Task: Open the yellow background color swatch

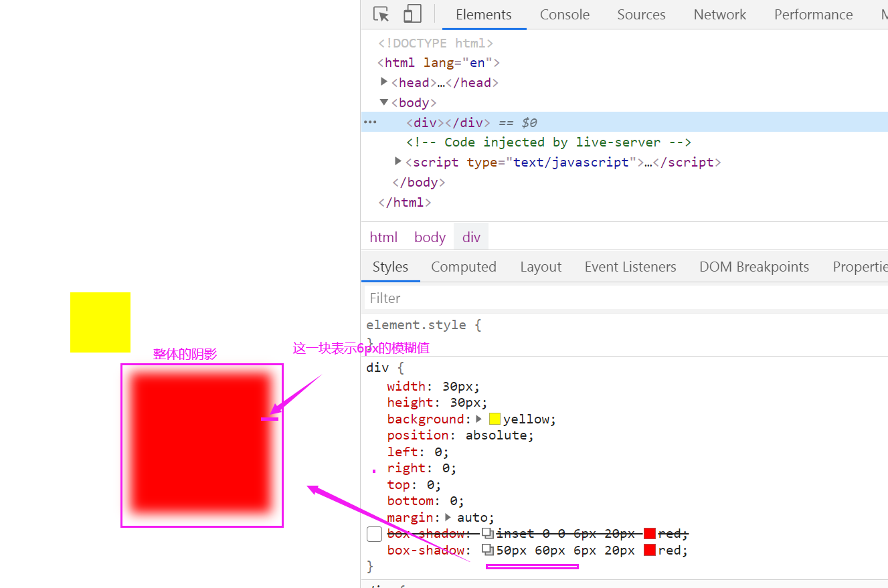Action: [x=495, y=419]
